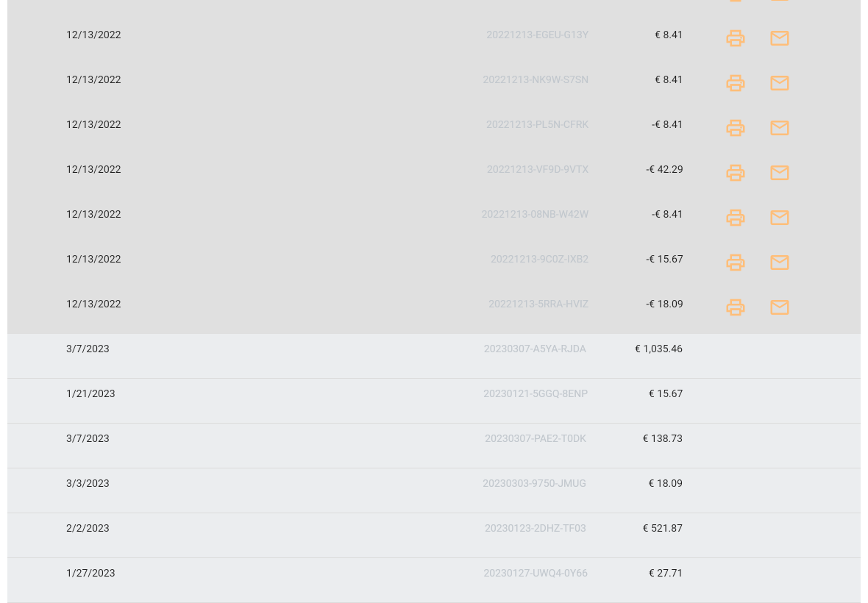868x603 pixels.
Task: Open invoice number 20230121-5GGQ-8ENP
Action: tap(535, 393)
